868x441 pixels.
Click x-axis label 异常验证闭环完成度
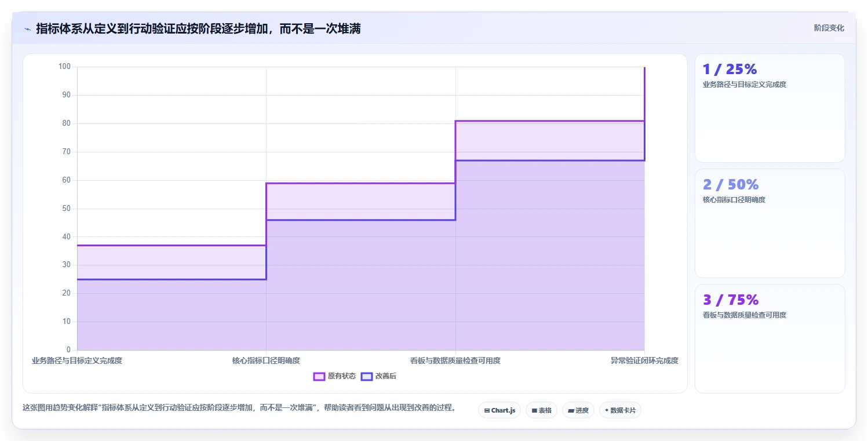coord(644,360)
